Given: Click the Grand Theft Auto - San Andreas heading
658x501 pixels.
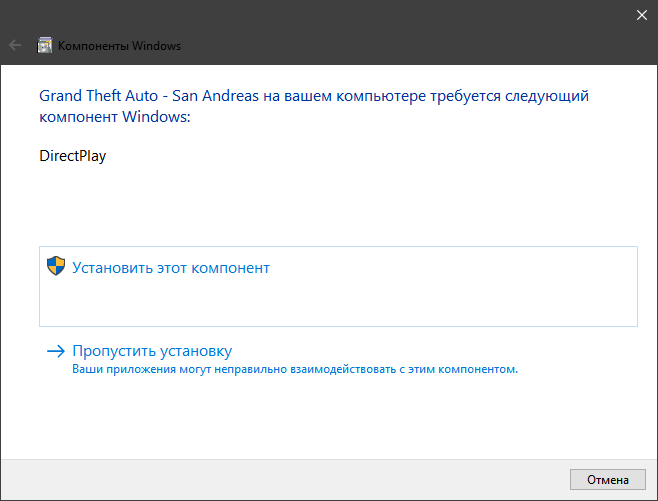Looking at the screenshot, I should click(x=314, y=106).
